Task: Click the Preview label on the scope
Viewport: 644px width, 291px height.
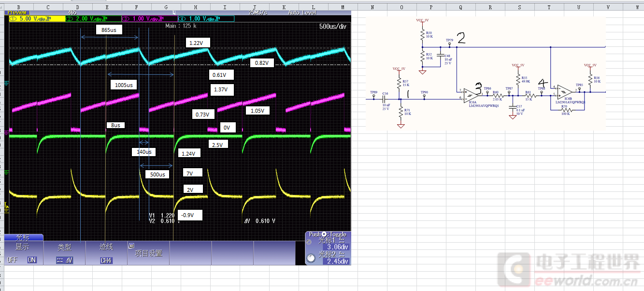Action: [17, 13]
